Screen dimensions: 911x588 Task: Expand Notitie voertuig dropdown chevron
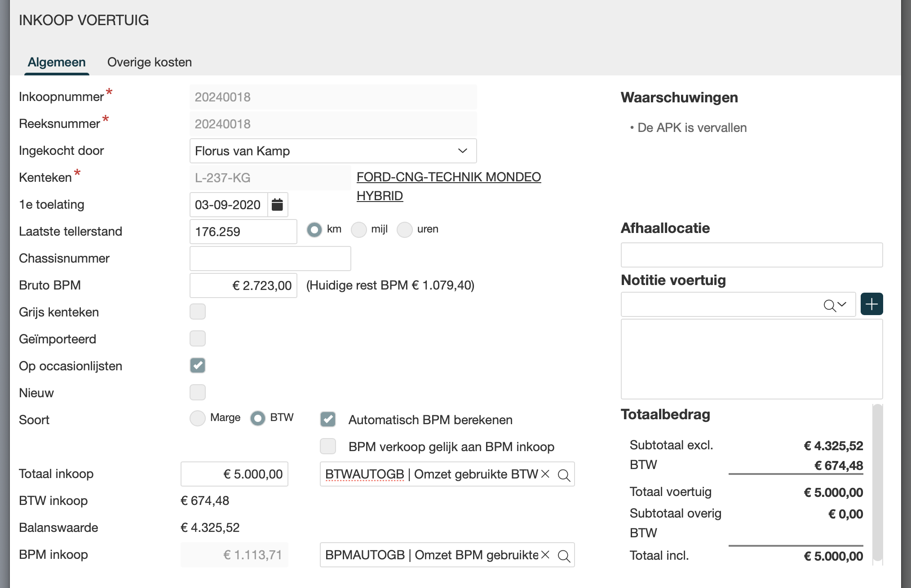pos(842,304)
